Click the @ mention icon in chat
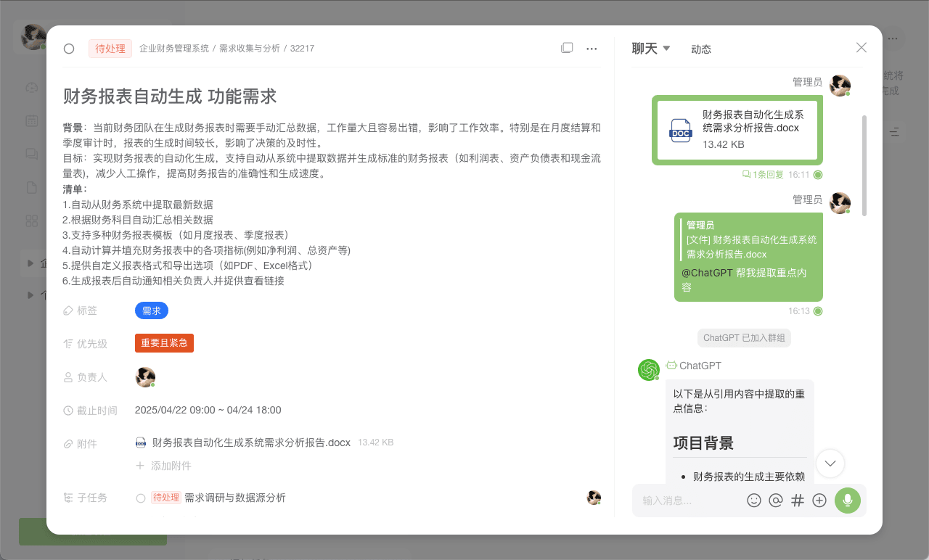 pyautogui.click(x=776, y=500)
